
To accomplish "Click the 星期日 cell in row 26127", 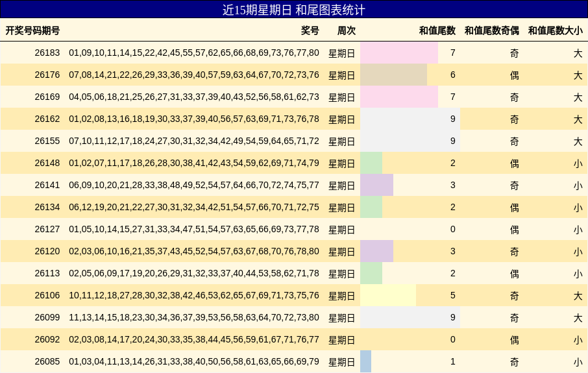I will (x=341, y=230).
